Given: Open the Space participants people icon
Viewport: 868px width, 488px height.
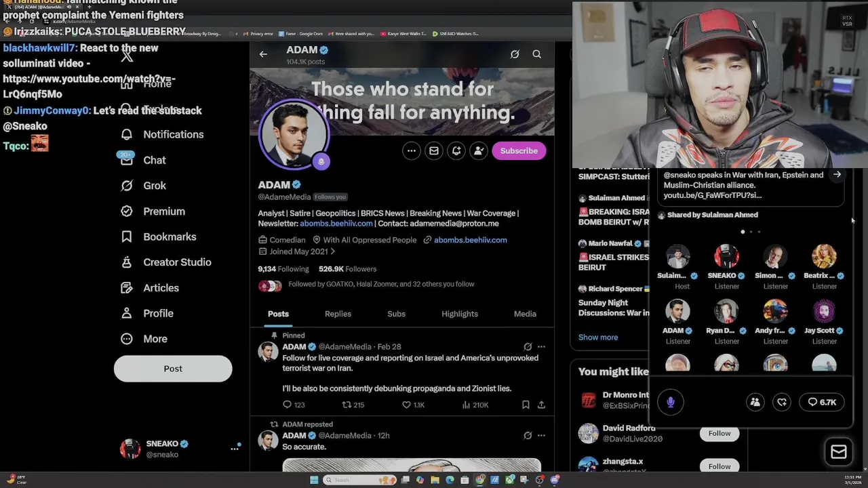Looking at the screenshot, I should (x=755, y=402).
